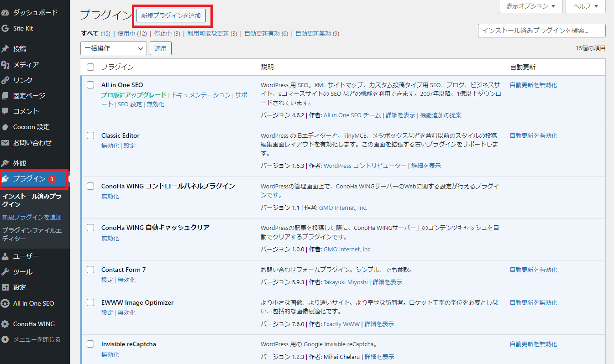
Task: Click the plugin update badge showing 3
Action: coord(52,179)
